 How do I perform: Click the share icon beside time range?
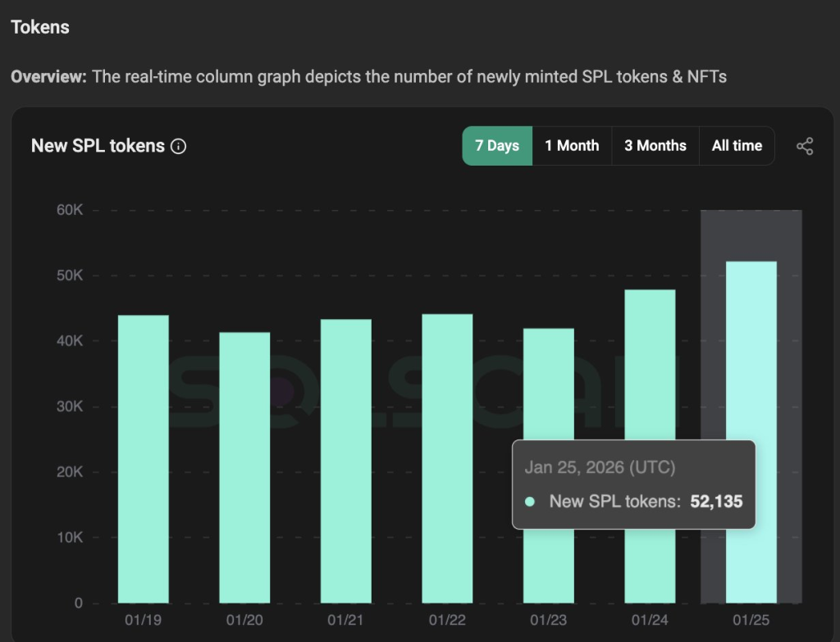805,147
